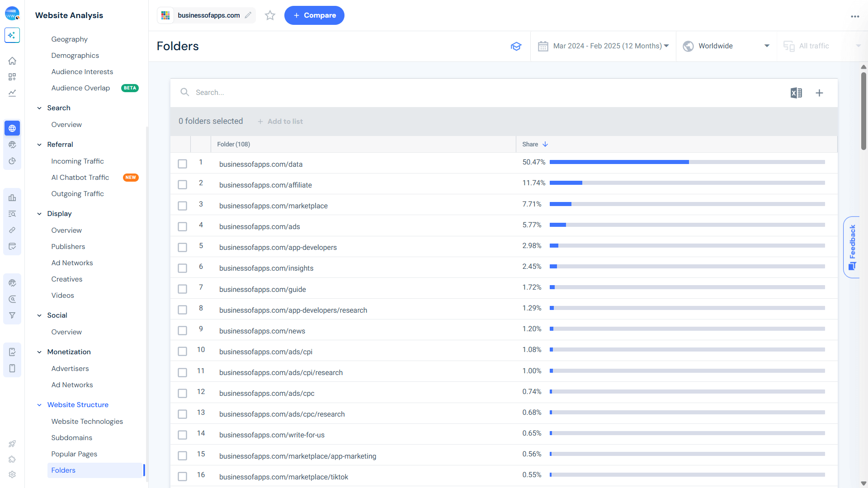The height and width of the screenshot is (488, 868).
Task: Click the mobile phone icon in left rail
Action: point(12,368)
